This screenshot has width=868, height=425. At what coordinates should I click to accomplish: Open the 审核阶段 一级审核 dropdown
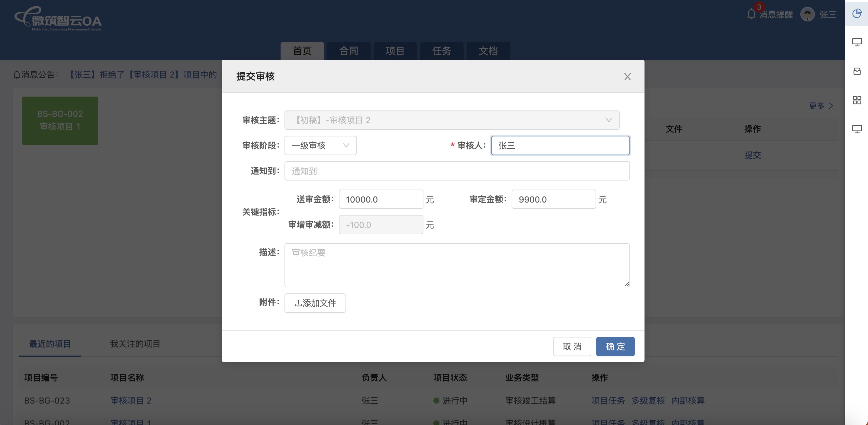[x=320, y=145]
